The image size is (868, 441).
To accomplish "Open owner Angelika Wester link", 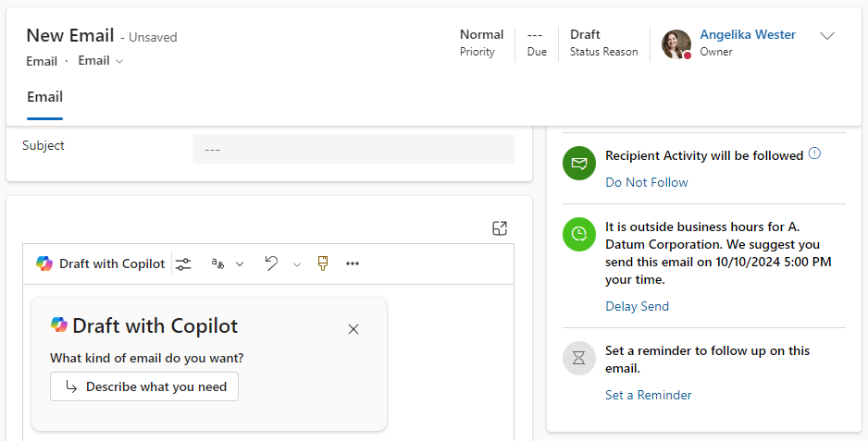I will (x=748, y=34).
